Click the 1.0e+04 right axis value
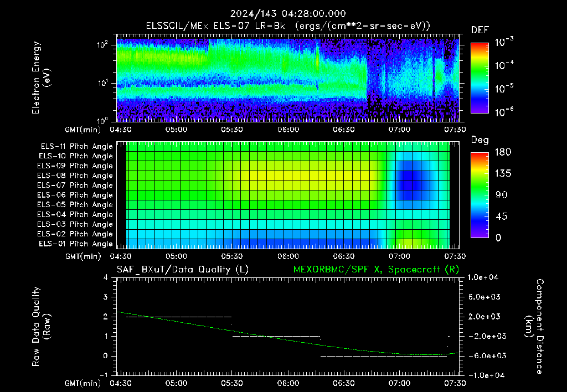Viewport: 567px width, 392px height. point(483,277)
